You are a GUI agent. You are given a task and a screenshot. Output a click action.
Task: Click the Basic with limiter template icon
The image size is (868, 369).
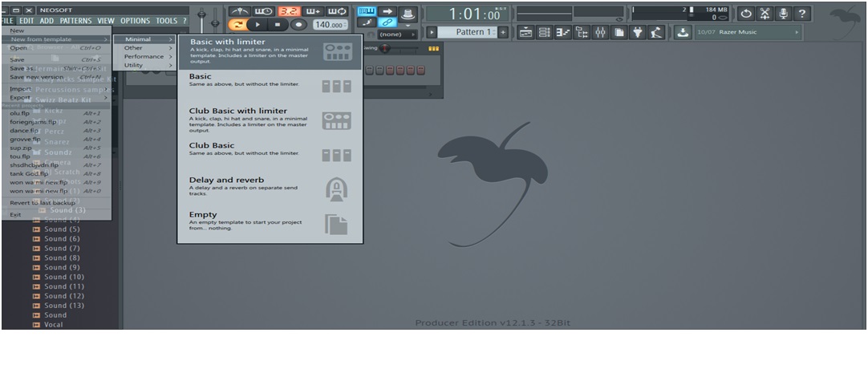click(x=337, y=52)
